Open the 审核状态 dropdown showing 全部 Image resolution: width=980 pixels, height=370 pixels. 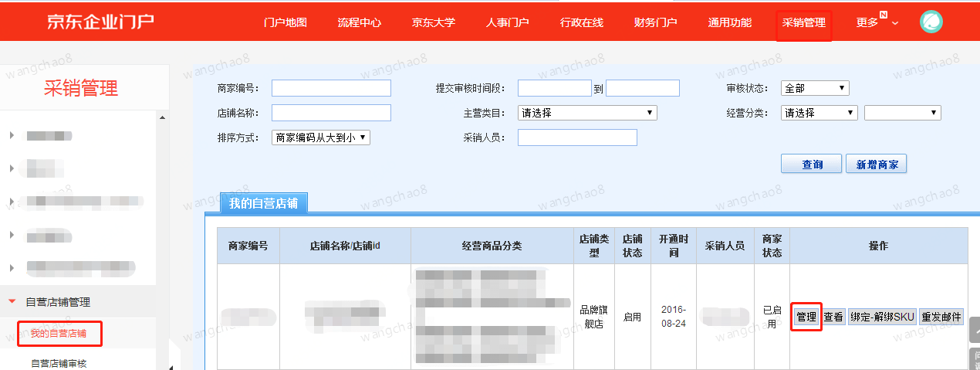pyautogui.click(x=815, y=88)
